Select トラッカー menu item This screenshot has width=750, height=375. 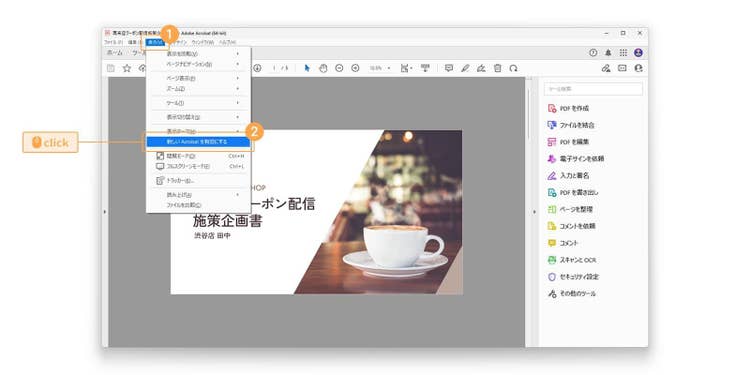pos(199,181)
